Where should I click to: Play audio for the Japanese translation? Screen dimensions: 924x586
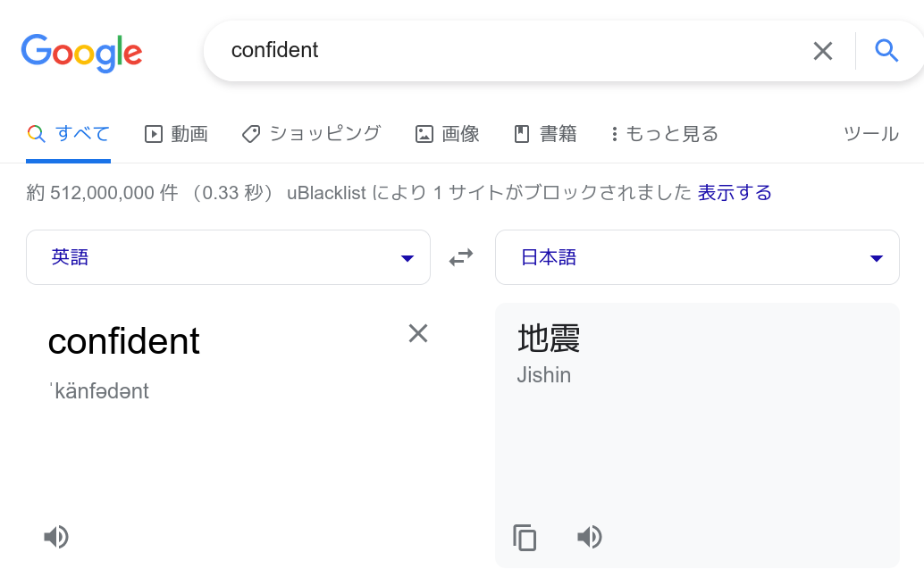tap(589, 537)
